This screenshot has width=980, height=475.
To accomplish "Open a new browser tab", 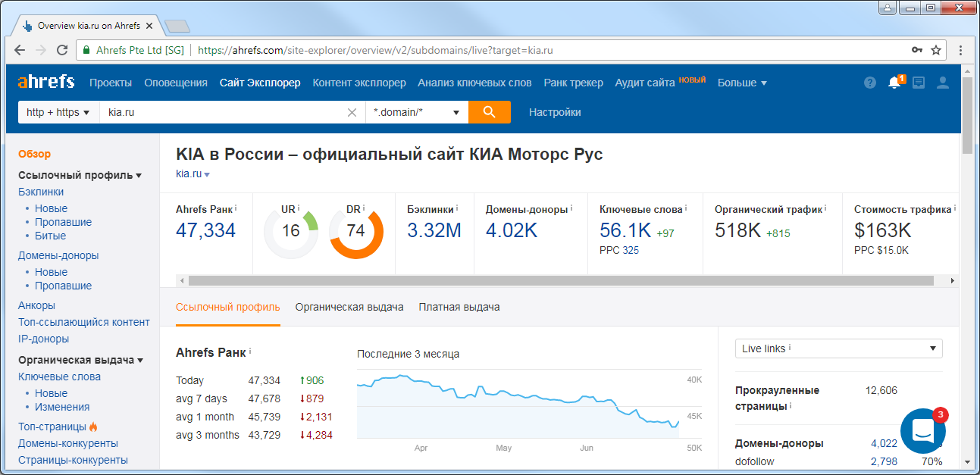I will coord(177,27).
